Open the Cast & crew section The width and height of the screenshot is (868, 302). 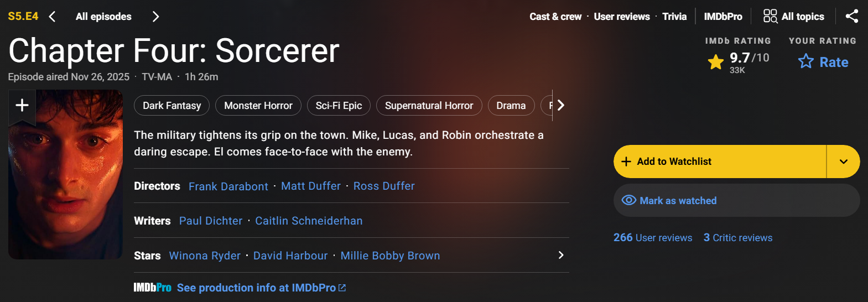click(555, 17)
